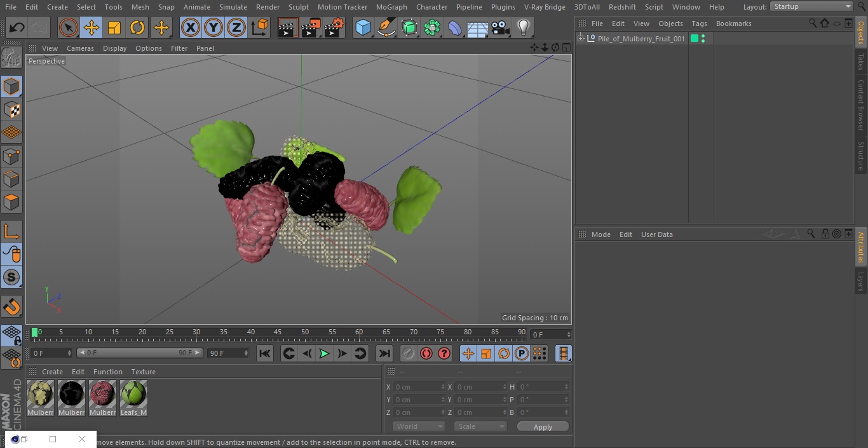Open the Content Browser side tab
The height and width of the screenshot is (448, 868).
point(861,105)
